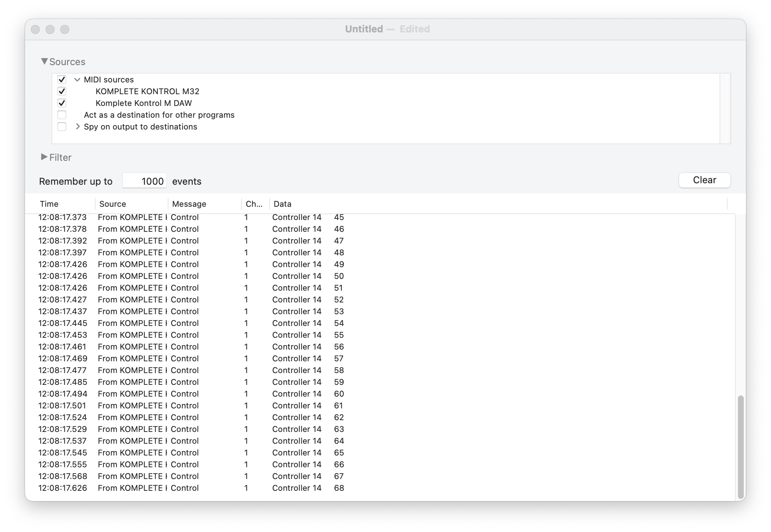Select event row at 12:08:17.545

[380, 453]
